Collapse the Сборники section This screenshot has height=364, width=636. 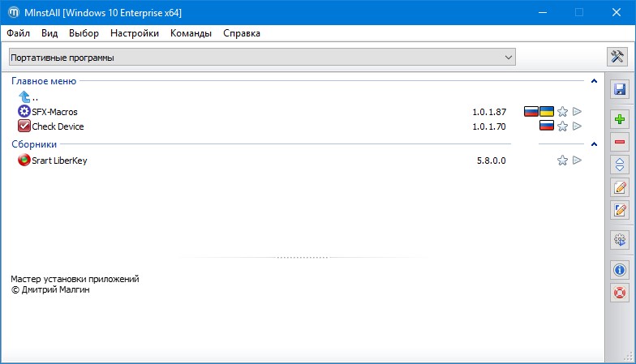click(x=594, y=144)
